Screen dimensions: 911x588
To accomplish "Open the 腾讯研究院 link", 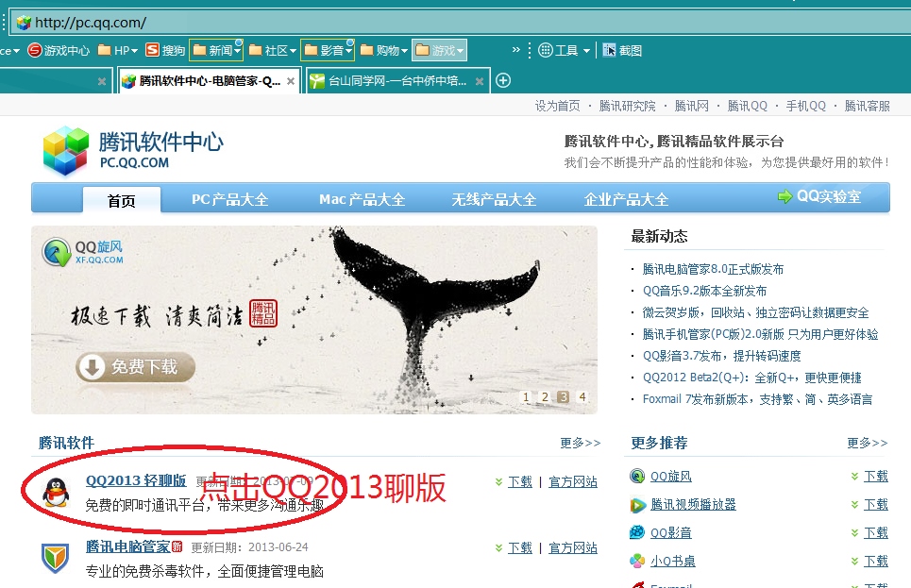I will coord(627,106).
